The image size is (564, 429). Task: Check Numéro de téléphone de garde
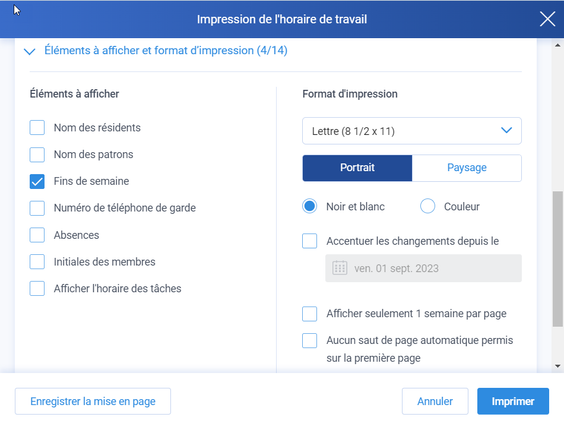pyautogui.click(x=37, y=208)
